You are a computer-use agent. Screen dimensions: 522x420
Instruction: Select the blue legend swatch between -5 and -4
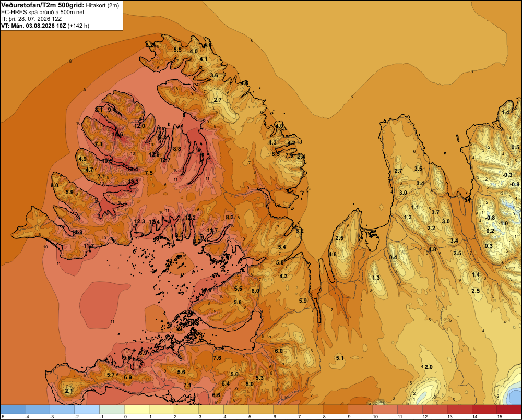(x=13, y=410)
